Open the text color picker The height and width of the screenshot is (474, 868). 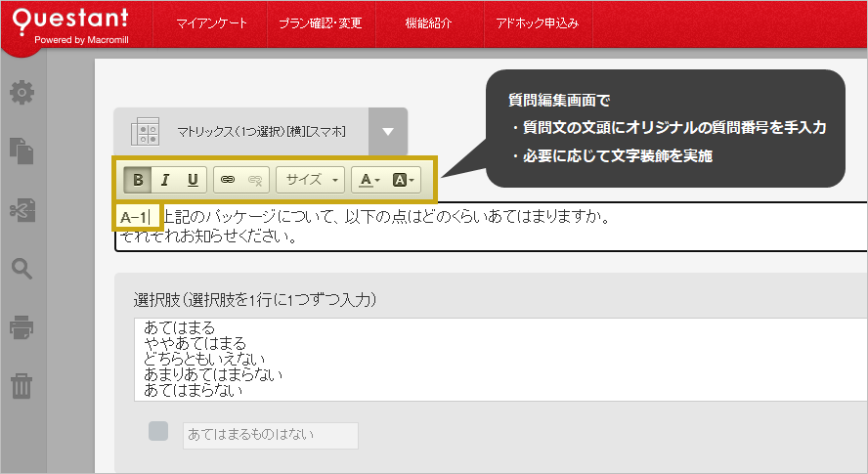click(369, 180)
